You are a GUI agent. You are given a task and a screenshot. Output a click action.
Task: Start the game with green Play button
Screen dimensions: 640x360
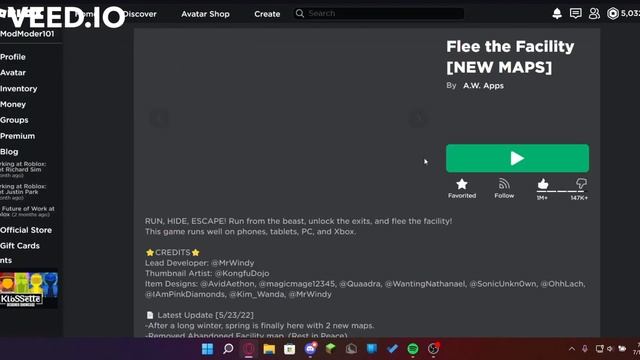pyautogui.click(x=517, y=158)
